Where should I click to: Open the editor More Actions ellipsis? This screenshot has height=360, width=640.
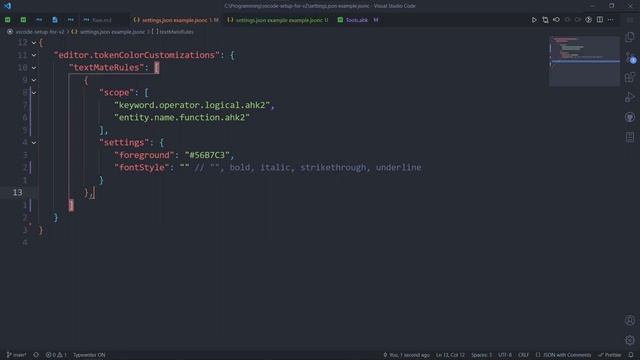(611, 20)
